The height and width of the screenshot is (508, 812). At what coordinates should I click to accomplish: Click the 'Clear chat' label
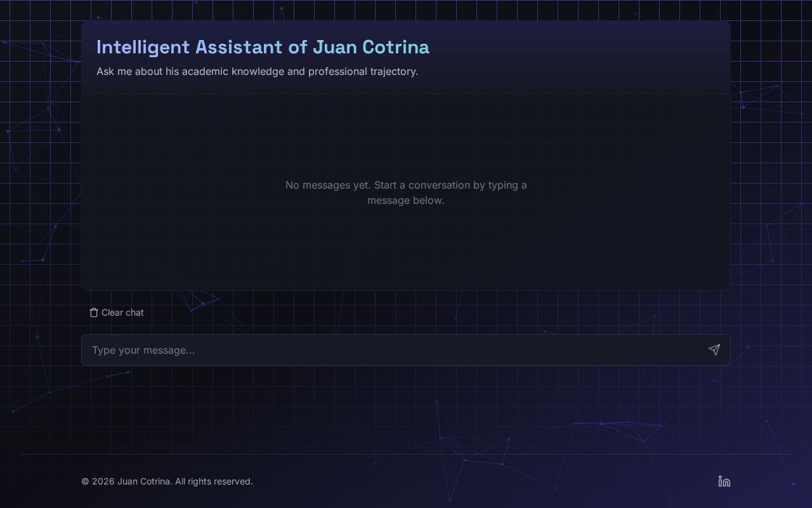click(x=122, y=312)
